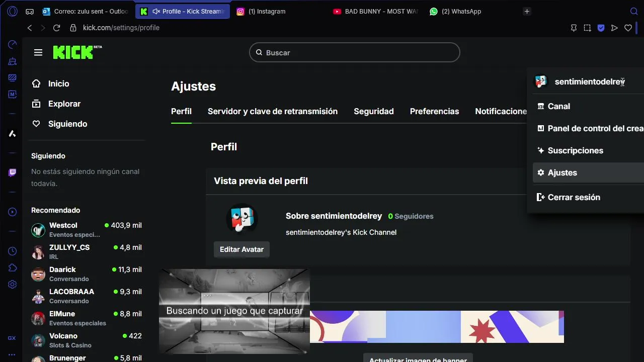Click the profile banner image
Viewport: 644px width, 362px height.
click(x=437, y=327)
